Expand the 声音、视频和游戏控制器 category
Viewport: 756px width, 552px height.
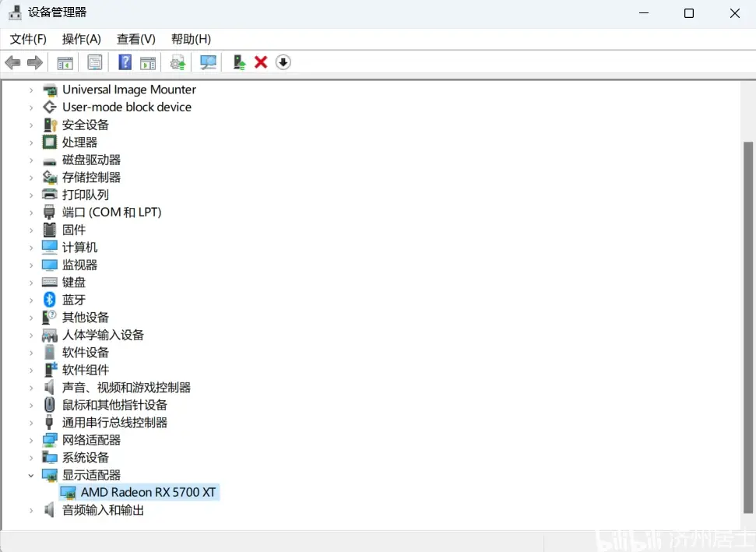tap(31, 388)
